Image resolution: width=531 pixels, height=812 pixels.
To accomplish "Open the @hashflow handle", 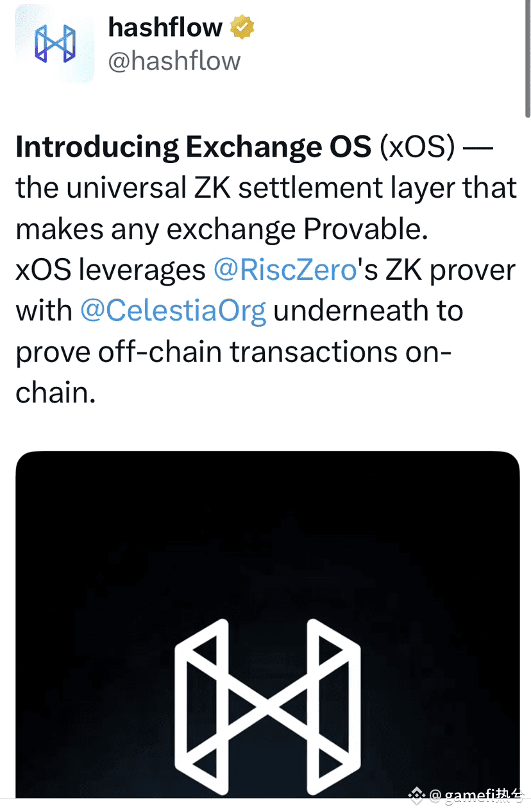I will pyautogui.click(x=174, y=61).
